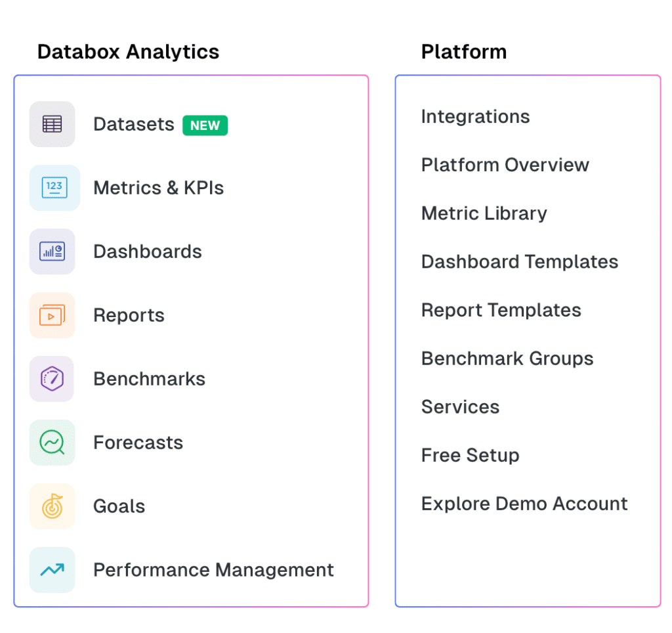Viewport: 672px width, 633px height.
Task: Browse Dashboard Templates
Action: [x=519, y=262]
